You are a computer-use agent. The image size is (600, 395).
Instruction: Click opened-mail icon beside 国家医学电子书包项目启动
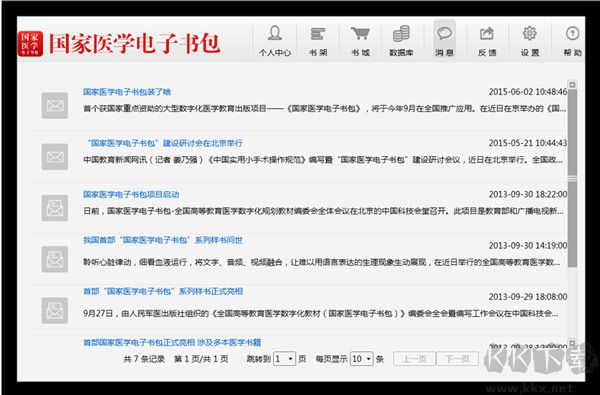55,208
